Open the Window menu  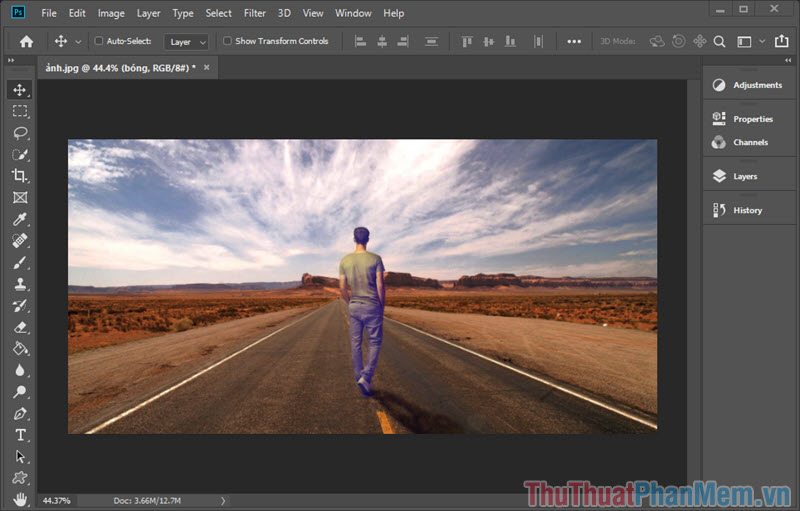pyautogui.click(x=353, y=13)
